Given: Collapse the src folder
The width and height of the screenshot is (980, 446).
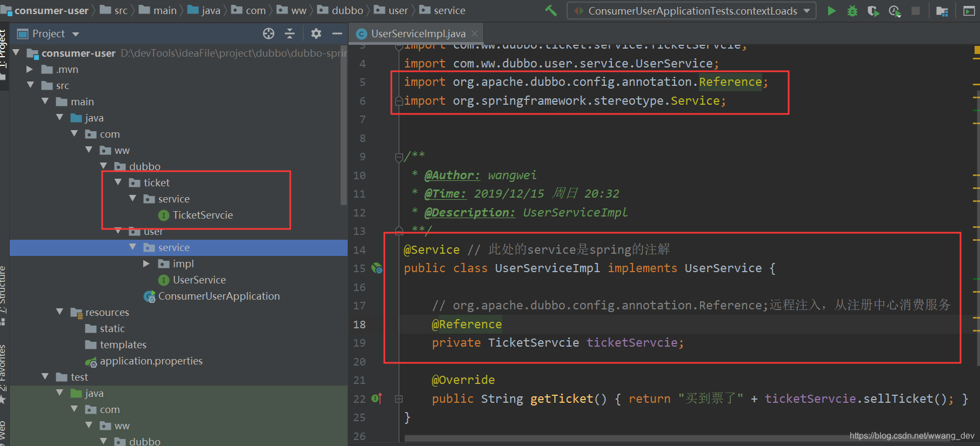Looking at the screenshot, I should (x=31, y=85).
